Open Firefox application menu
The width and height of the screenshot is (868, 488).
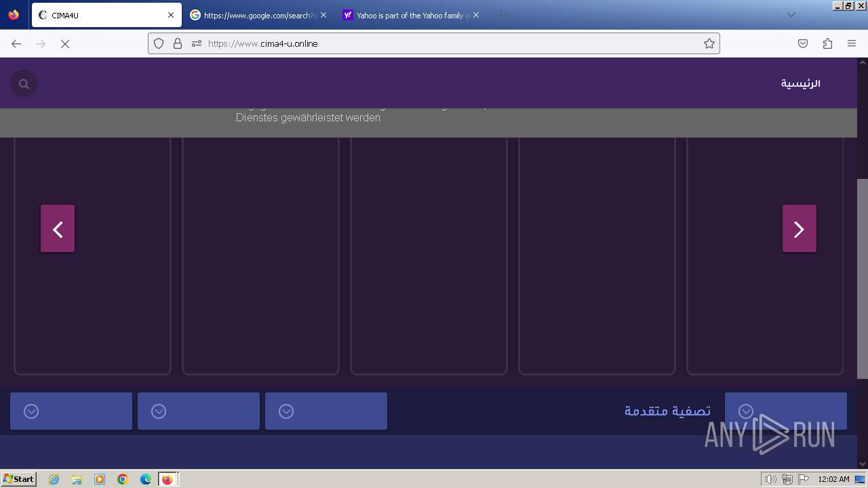coord(852,43)
